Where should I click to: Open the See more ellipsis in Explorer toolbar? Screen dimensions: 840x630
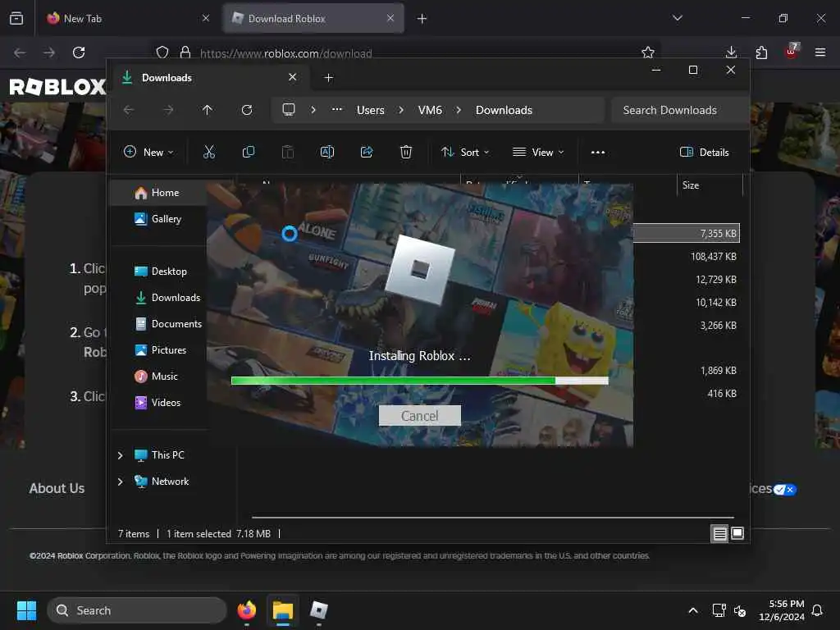[598, 152]
